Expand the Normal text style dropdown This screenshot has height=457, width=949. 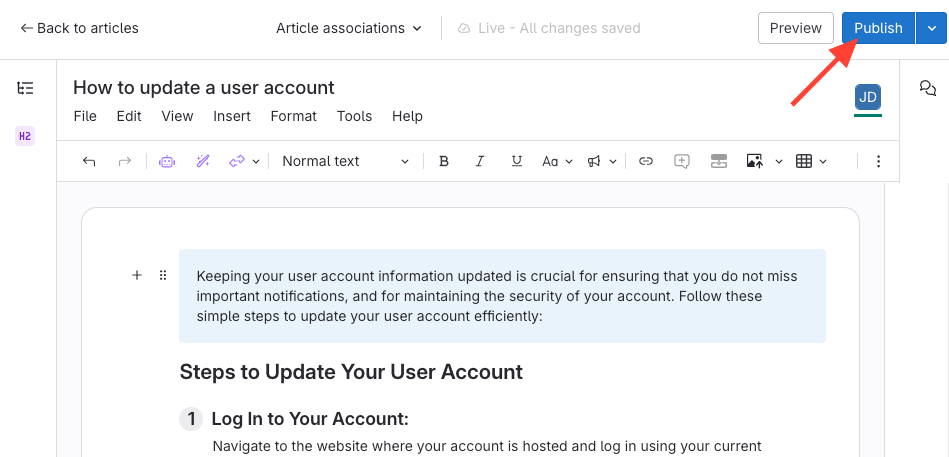(x=345, y=161)
